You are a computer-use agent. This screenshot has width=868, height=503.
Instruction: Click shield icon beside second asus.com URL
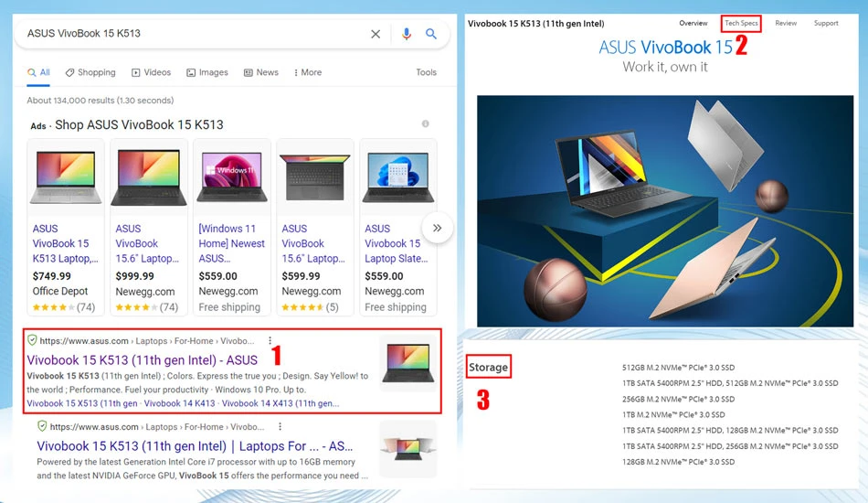[42, 425]
